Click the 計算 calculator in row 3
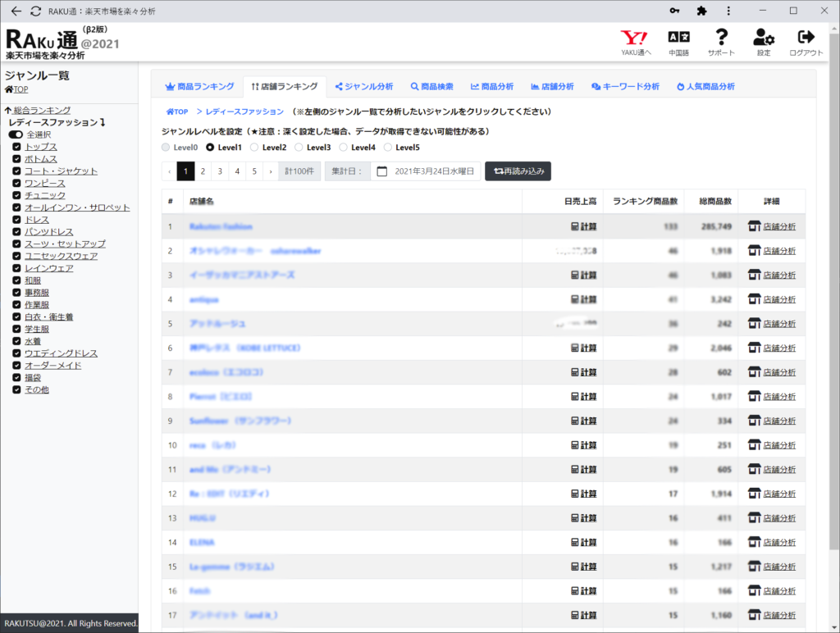 coord(583,276)
